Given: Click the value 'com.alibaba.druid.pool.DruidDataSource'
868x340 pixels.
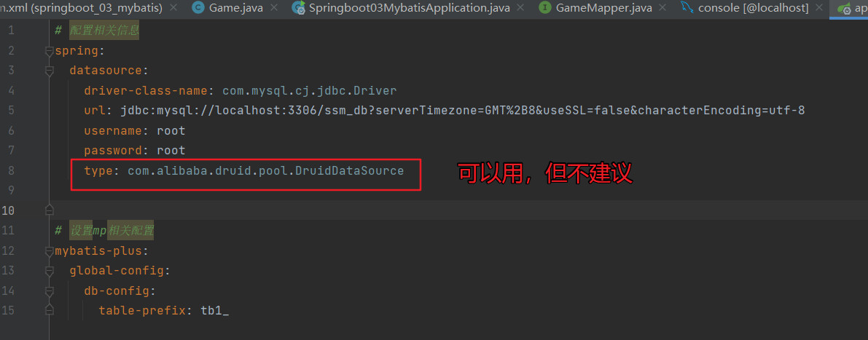Looking at the screenshot, I should tap(266, 171).
